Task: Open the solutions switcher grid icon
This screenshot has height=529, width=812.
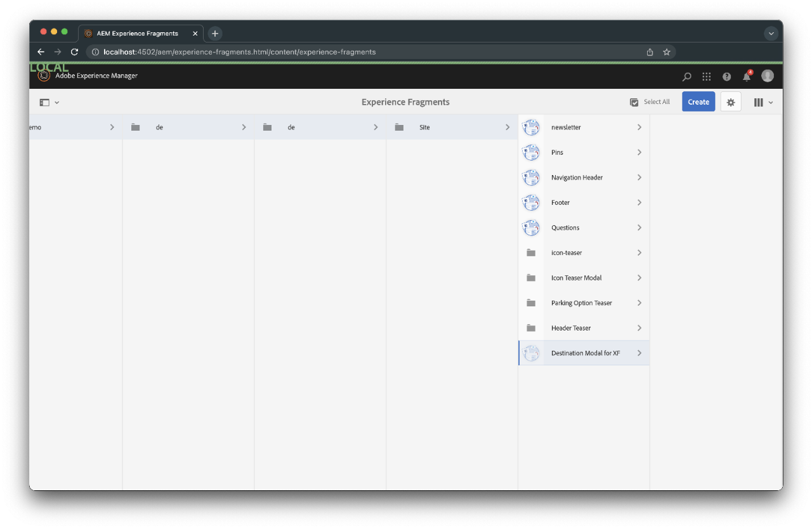Action: (706, 76)
